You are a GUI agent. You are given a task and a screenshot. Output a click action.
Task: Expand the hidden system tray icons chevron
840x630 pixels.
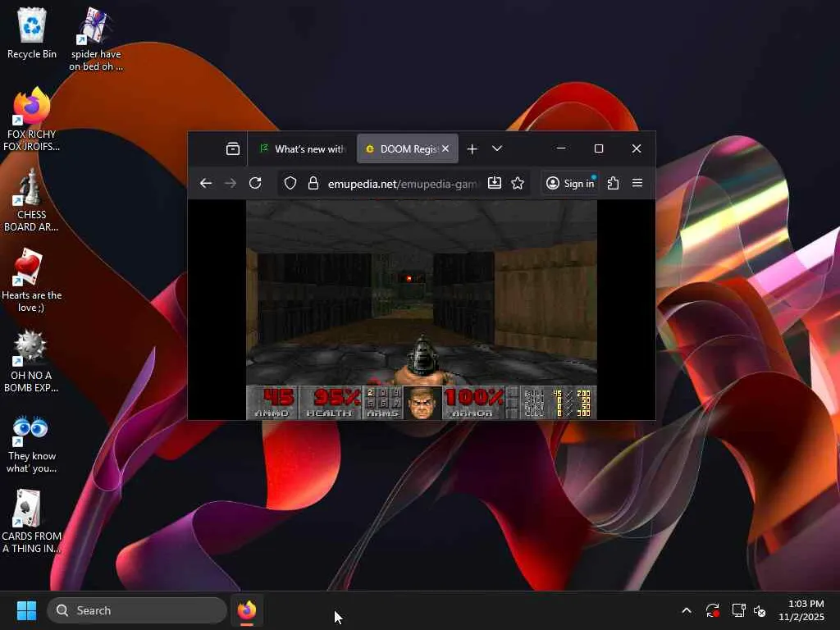click(687, 610)
